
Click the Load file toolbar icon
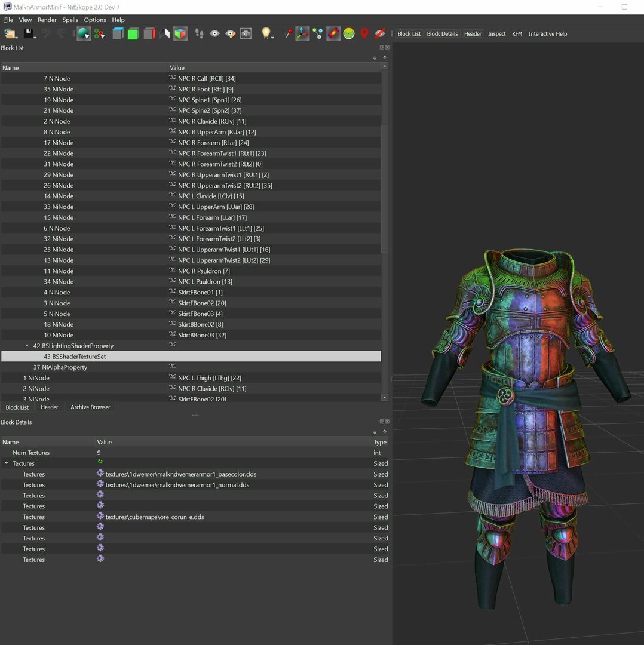pos(10,33)
